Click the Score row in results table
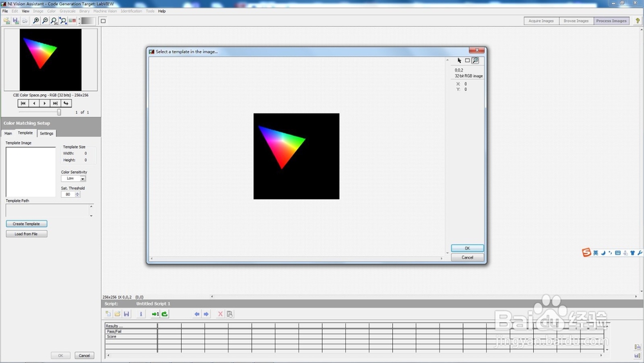This screenshot has height=363, width=644. pyautogui.click(x=131, y=337)
